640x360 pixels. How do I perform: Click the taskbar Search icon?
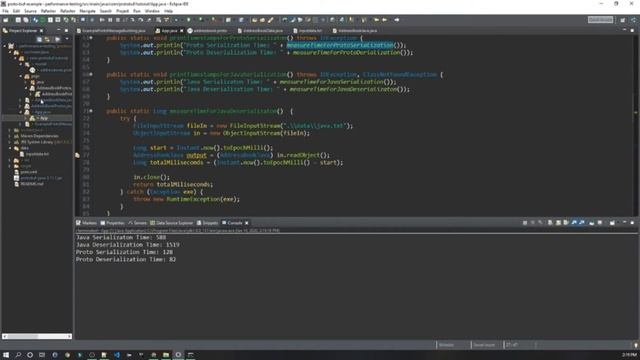(18, 355)
